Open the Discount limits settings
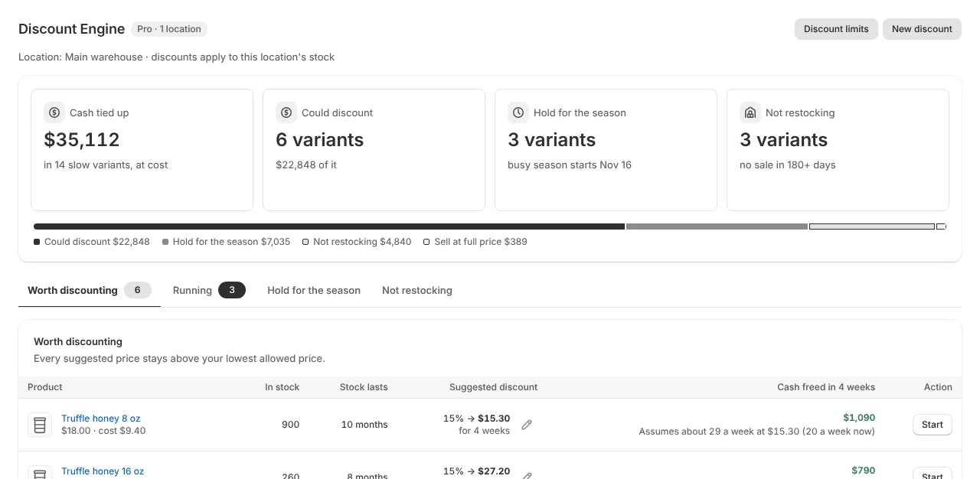 click(x=836, y=29)
